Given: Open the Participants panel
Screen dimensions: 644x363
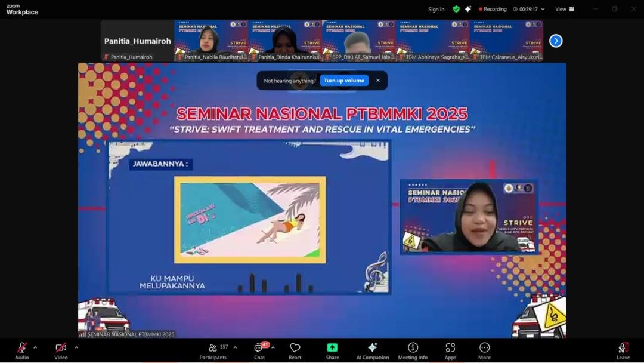Looking at the screenshot, I should (213, 350).
